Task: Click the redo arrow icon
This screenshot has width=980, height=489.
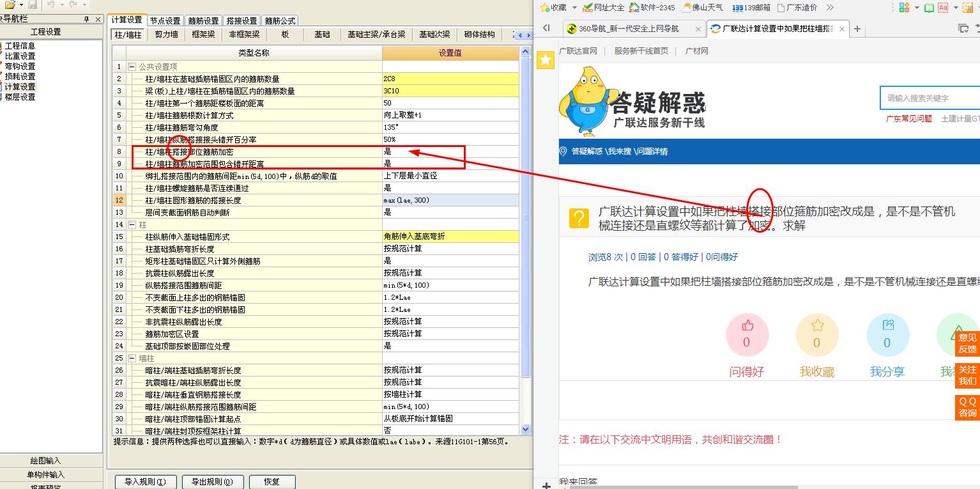Action: [x=72, y=4]
